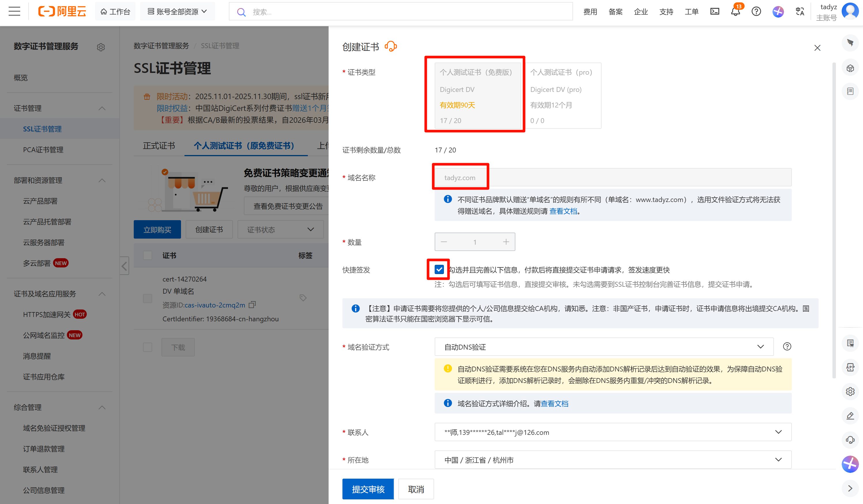The image size is (863, 504).
Task: Open the support headset in right toolbar
Action: (850, 440)
